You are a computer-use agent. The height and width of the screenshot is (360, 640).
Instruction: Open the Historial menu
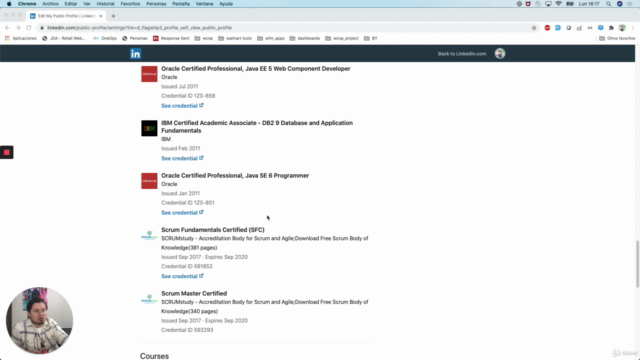[105, 4]
